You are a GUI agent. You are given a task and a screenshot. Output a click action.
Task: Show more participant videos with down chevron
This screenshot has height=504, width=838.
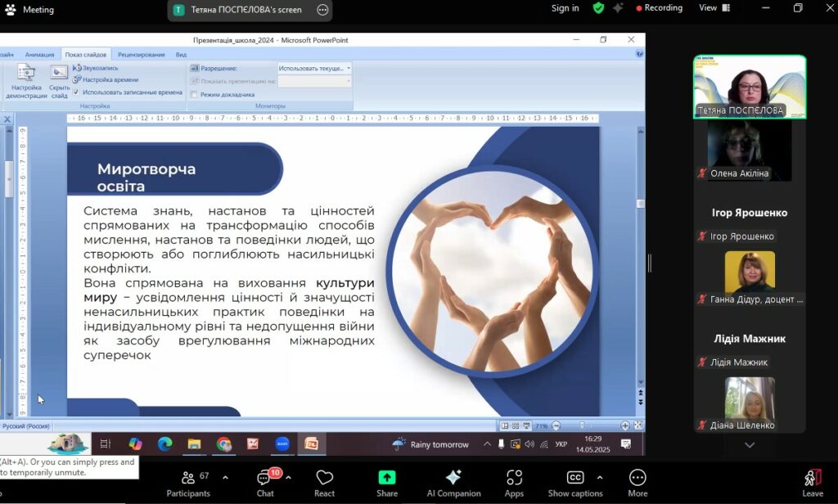click(x=750, y=444)
